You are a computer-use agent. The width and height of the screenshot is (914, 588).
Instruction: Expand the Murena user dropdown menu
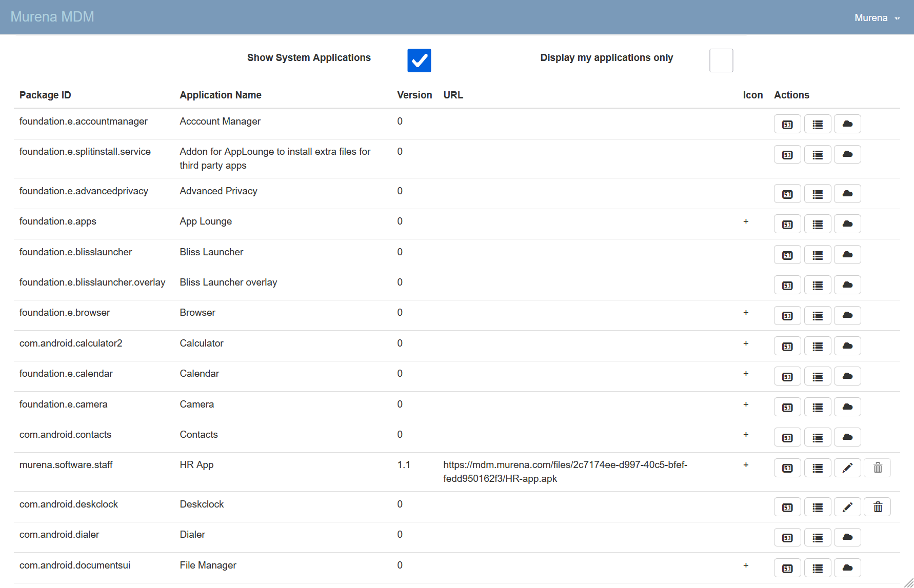coord(877,18)
